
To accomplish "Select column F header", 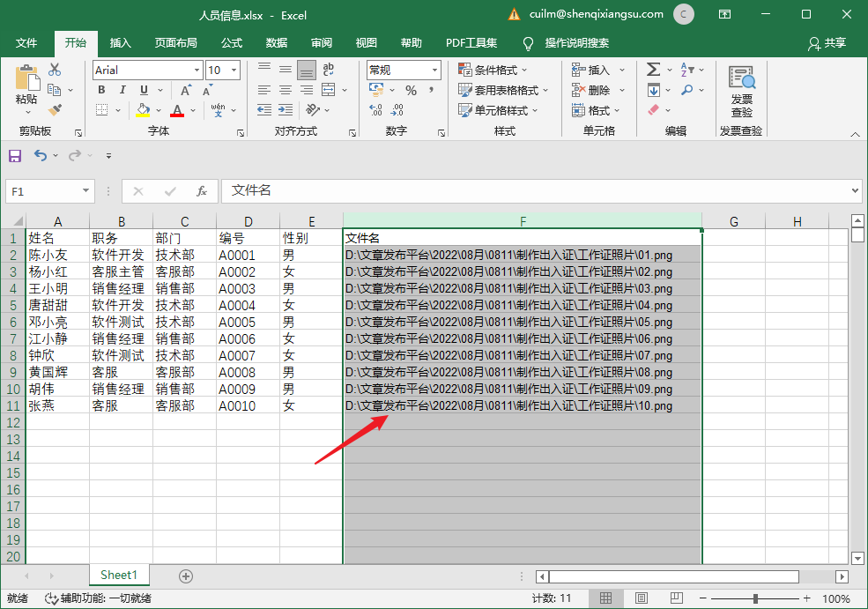I will (x=523, y=221).
